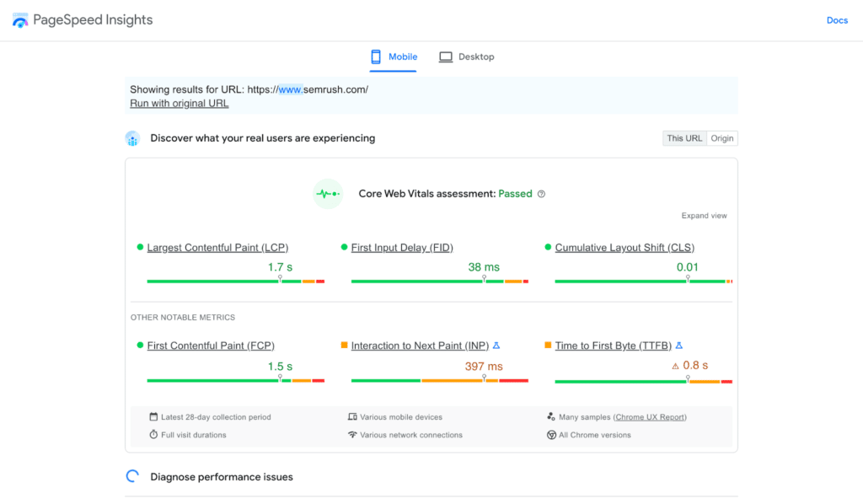
Task: Click the warning triangle next to 0.8 s
Action: click(675, 366)
